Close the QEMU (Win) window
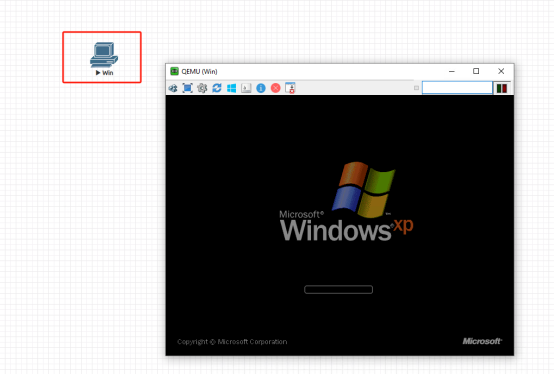Viewport: 554px width, 375px height. (x=501, y=71)
